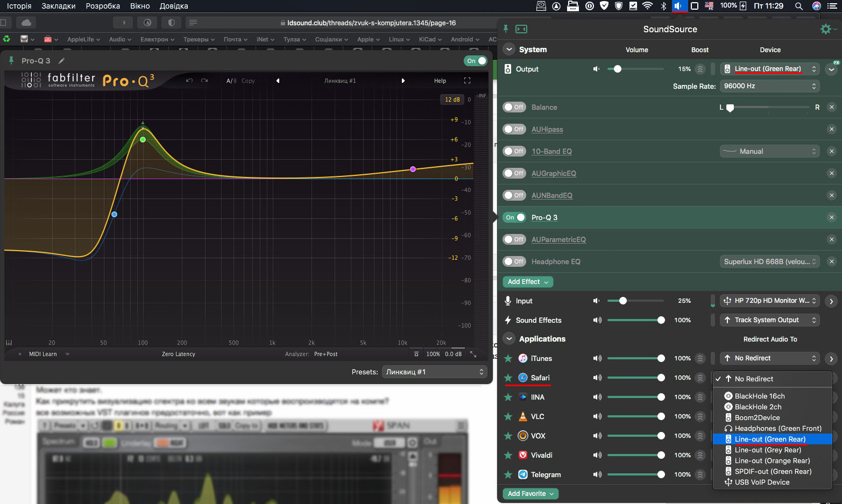Open Sample Rate 96000 Hz dropdown
The image size is (842, 504).
[x=770, y=86]
